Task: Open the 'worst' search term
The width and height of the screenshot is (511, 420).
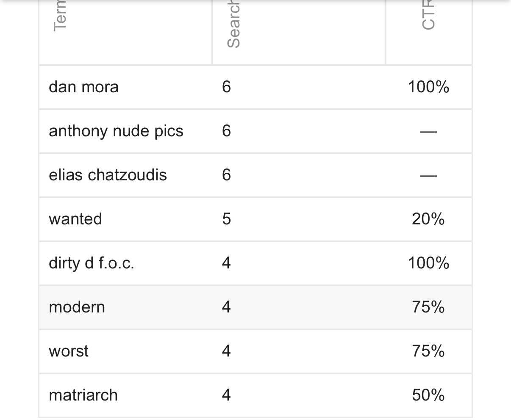Action: [69, 351]
